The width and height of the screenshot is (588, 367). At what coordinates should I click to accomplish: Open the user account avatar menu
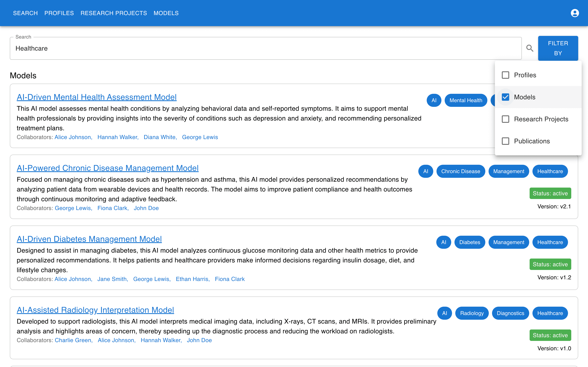click(x=575, y=13)
